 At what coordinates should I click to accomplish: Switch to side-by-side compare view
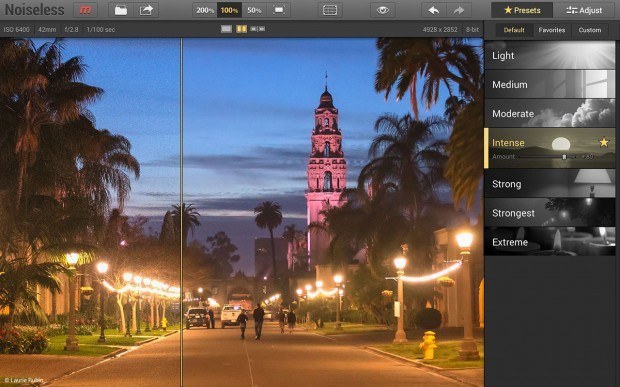258,29
